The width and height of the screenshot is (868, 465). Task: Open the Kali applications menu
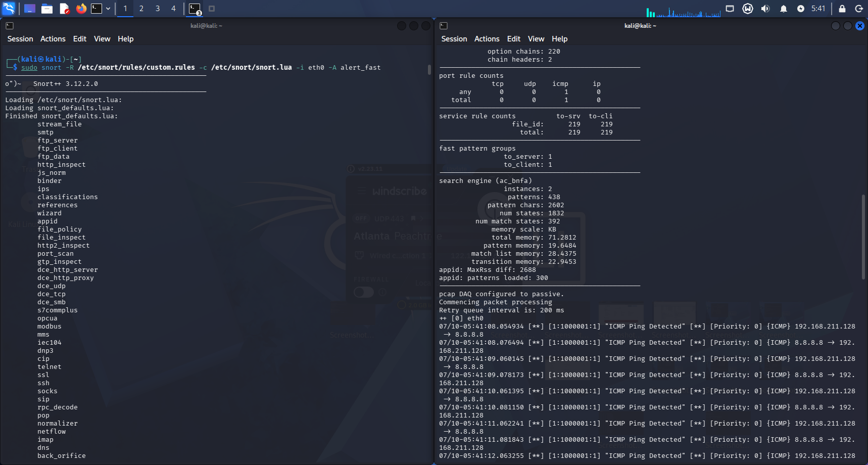9,8
